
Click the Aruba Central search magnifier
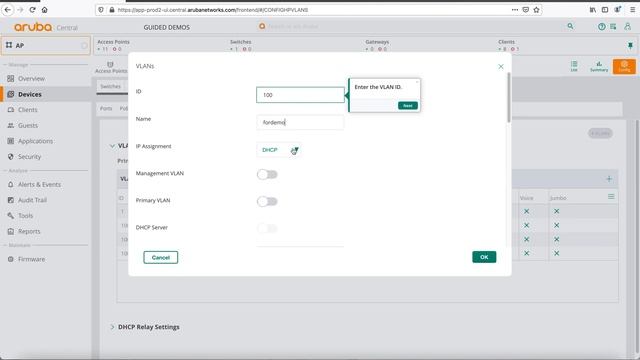tap(570, 27)
